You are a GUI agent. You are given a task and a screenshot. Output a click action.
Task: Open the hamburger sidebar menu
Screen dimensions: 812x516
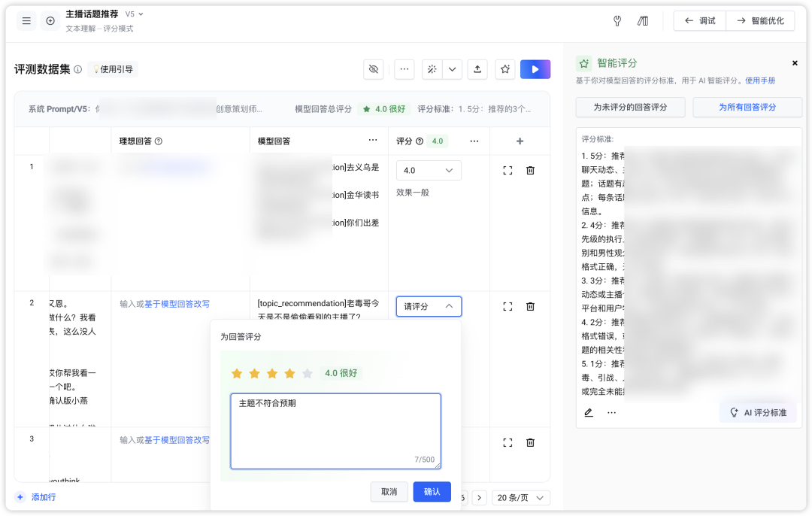[26, 21]
